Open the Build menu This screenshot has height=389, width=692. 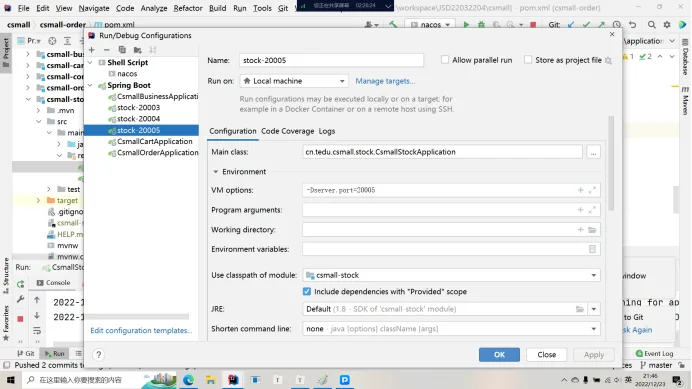click(x=217, y=8)
